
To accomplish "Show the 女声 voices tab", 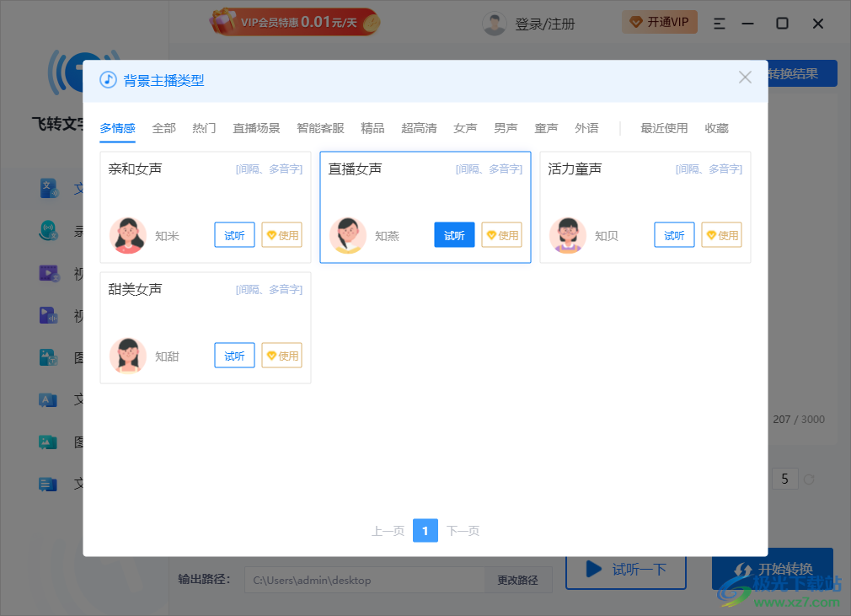I will (x=465, y=129).
